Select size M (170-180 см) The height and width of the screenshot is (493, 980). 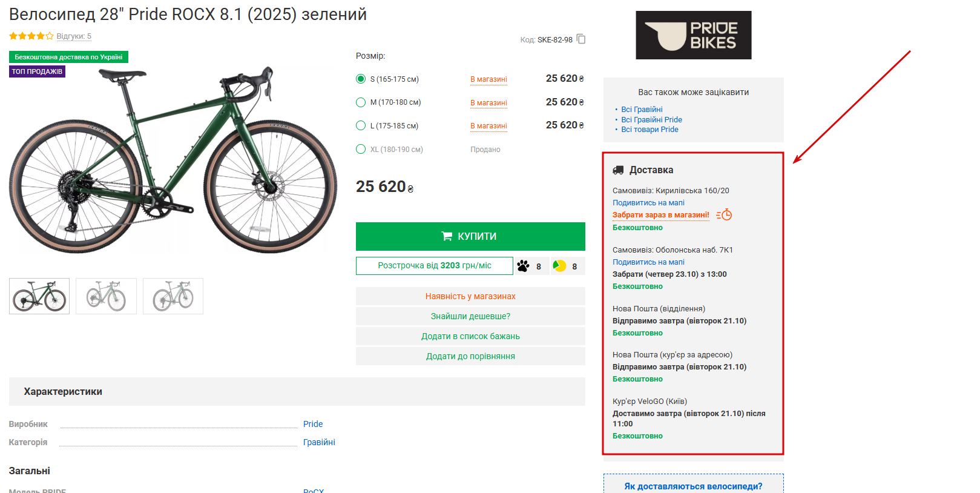pyautogui.click(x=361, y=102)
